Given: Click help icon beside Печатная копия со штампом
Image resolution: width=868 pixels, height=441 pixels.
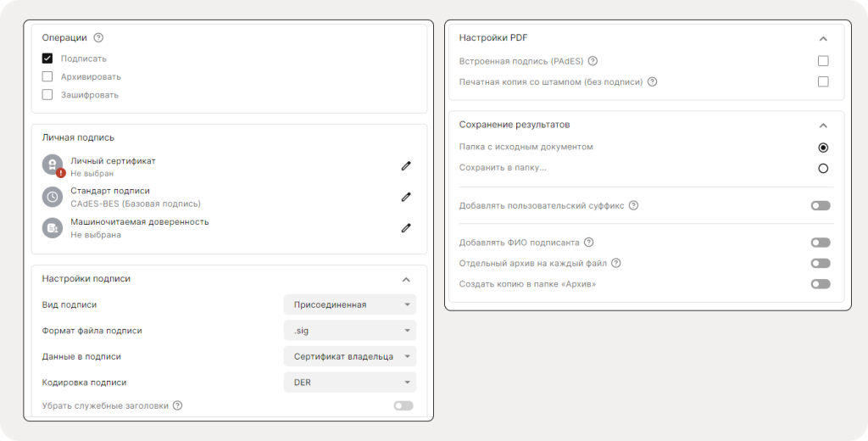Looking at the screenshot, I should [652, 82].
